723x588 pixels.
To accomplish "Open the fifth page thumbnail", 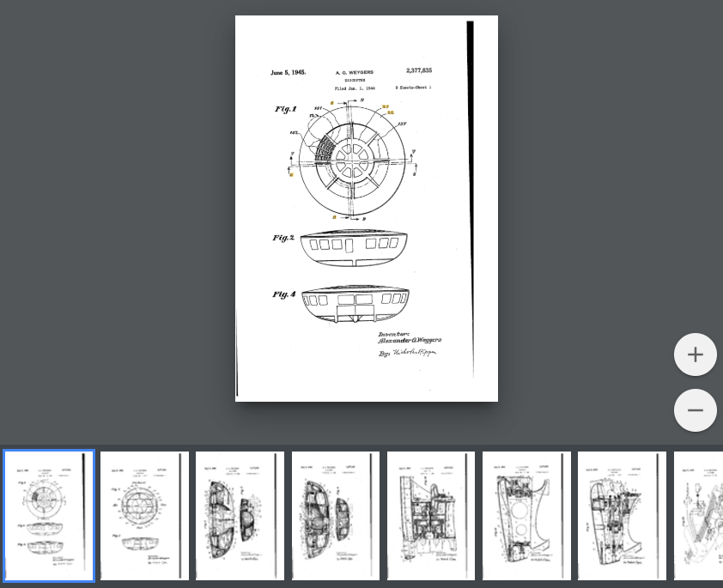I will pyautogui.click(x=431, y=516).
